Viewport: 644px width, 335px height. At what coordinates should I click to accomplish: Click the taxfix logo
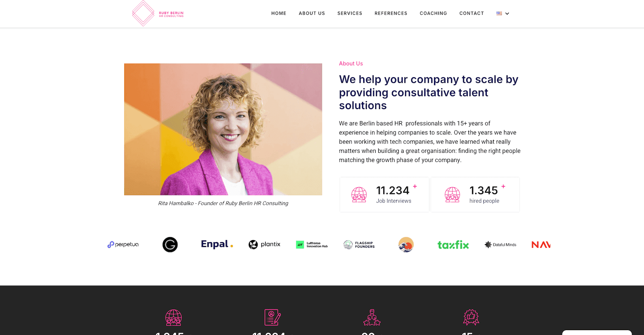tap(453, 245)
